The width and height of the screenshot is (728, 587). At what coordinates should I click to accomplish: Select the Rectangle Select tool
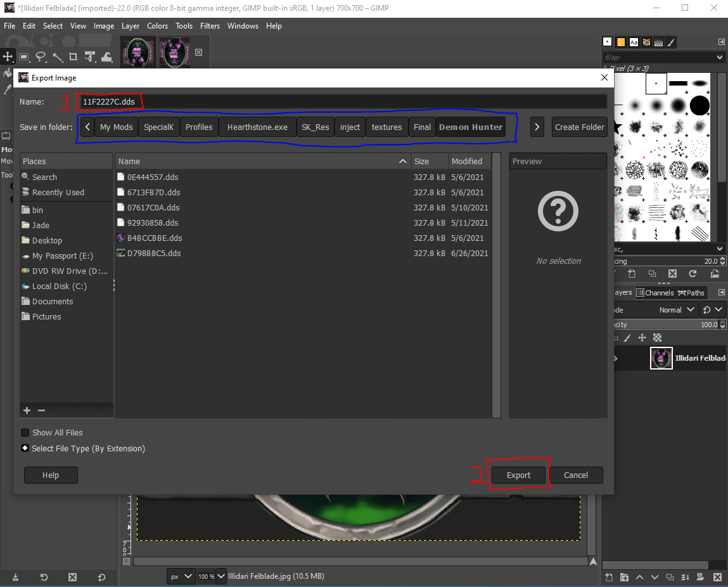coord(24,56)
